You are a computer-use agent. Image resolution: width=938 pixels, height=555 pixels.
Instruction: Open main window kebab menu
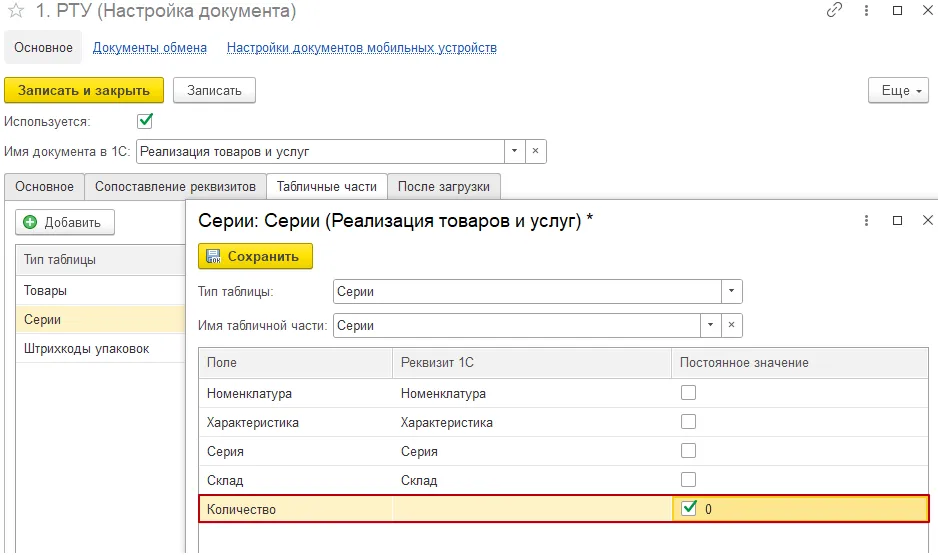pos(866,10)
